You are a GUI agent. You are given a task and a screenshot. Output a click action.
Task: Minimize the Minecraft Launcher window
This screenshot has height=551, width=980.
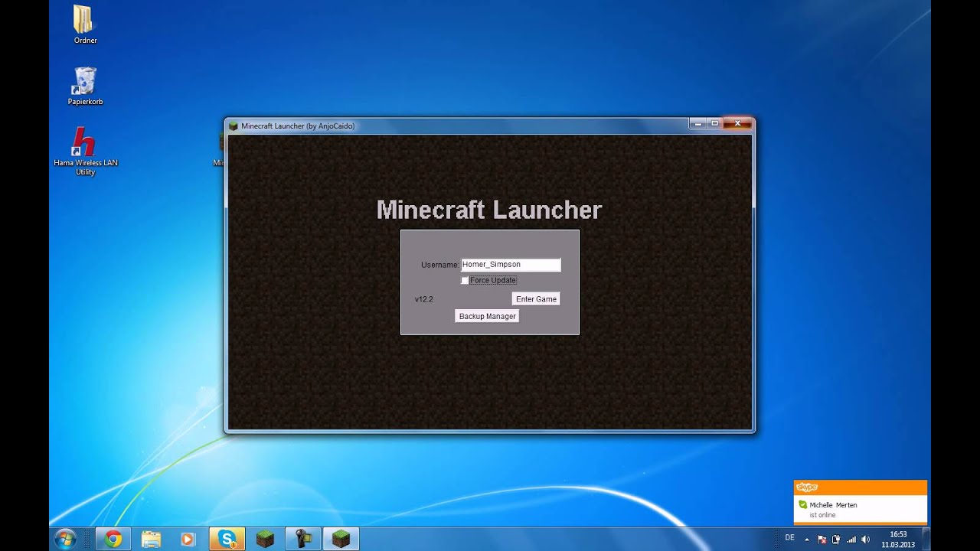[697, 123]
